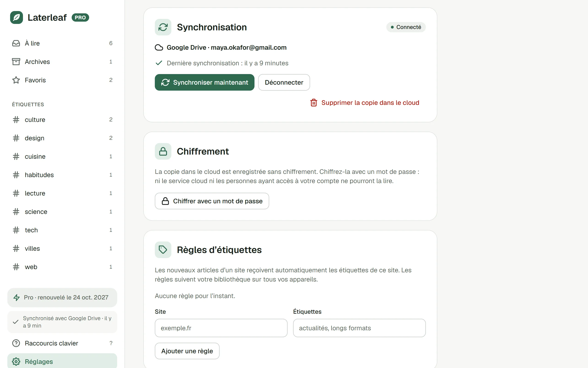Open the À lire inbox list
Viewport: 588px width, 368px height.
click(62, 43)
